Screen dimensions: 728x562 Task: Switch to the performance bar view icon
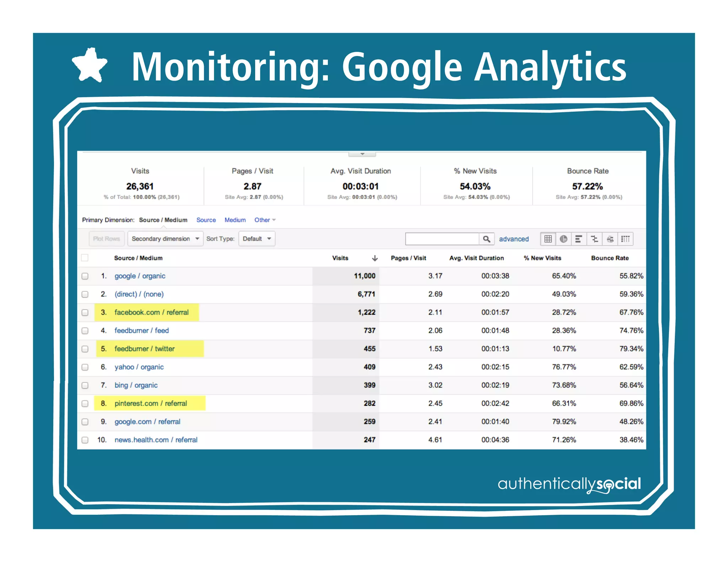click(x=579, y=239)
